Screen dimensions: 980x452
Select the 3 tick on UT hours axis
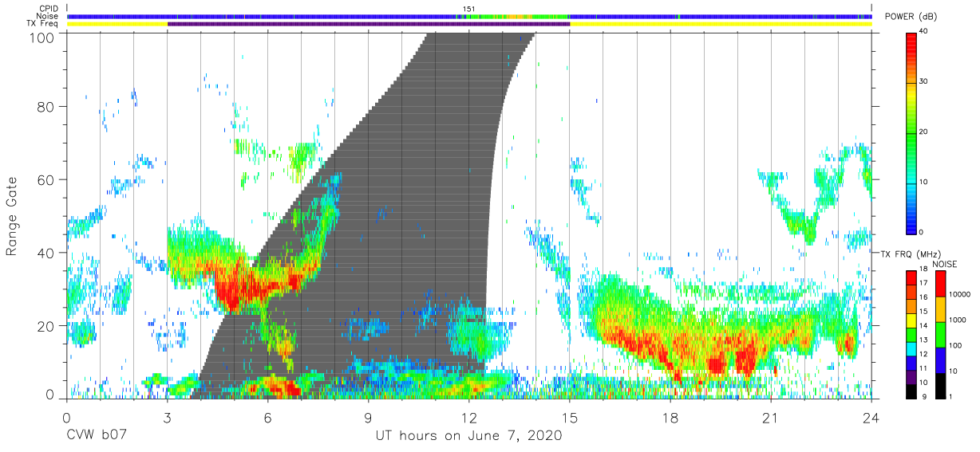coord(167,416)
